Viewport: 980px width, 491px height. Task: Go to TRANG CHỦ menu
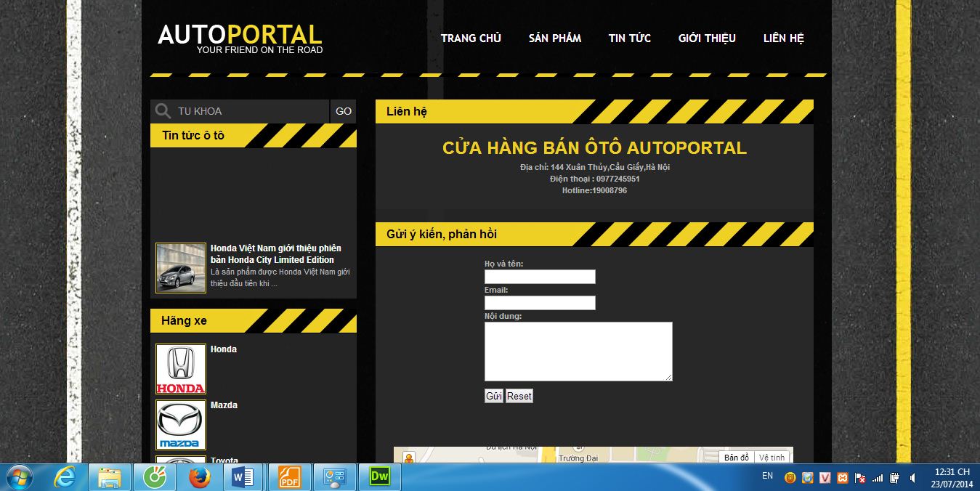pos(471,38)
